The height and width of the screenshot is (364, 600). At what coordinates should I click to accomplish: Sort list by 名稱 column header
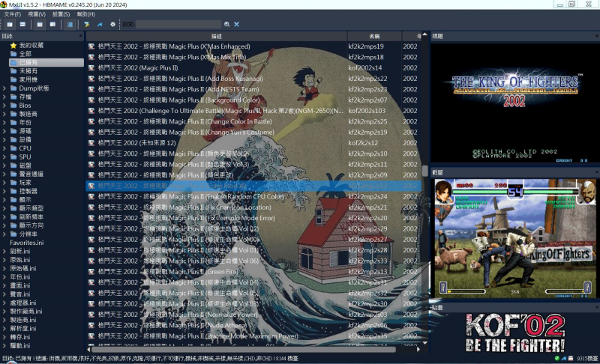(373, 36)
